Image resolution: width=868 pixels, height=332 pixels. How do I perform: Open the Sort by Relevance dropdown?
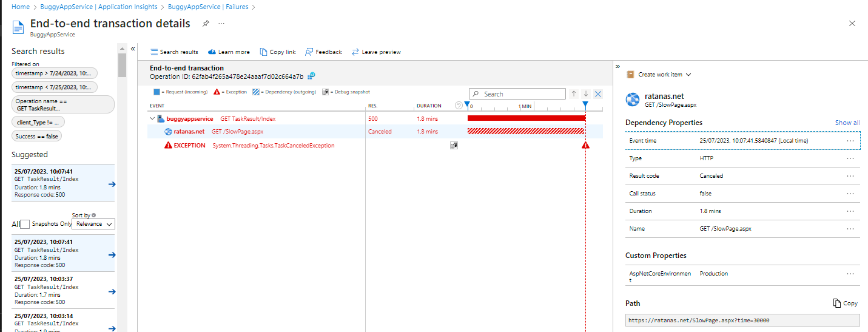point(93,224)
